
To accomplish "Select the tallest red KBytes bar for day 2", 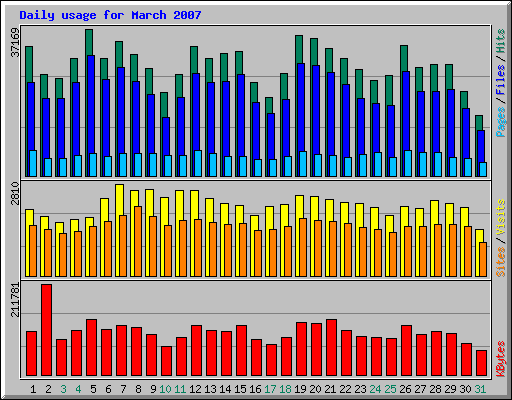I will pos(47,330).
